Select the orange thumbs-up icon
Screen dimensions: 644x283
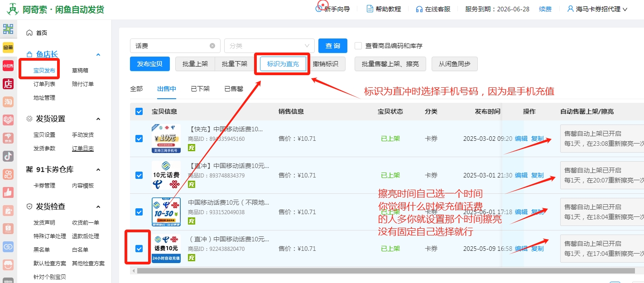(8, 192)
